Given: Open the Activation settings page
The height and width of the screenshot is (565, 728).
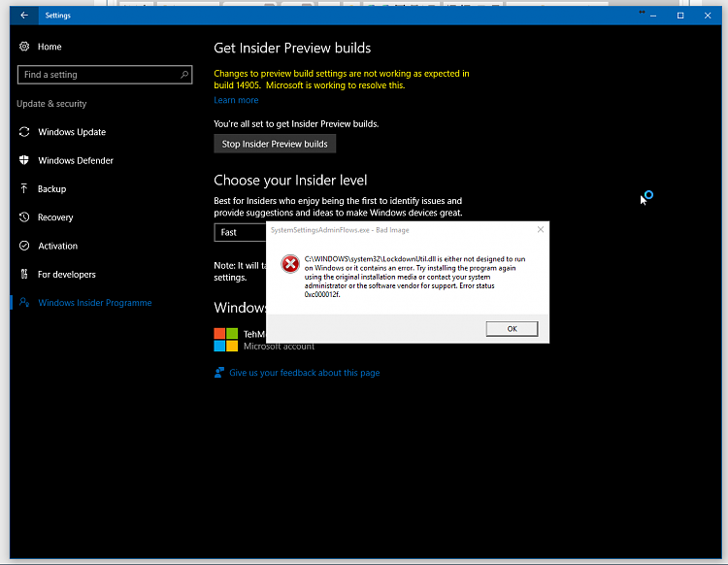Looking at the screenshot, I should [57, 246].
